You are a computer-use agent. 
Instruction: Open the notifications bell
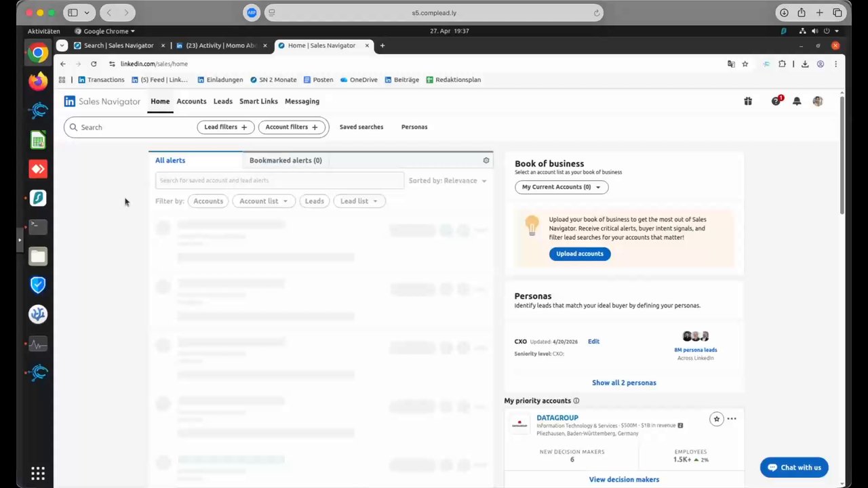click(797, 101)
